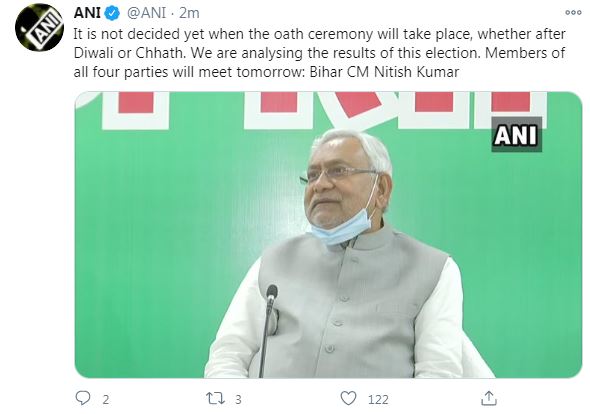This screenshot has width=590, height=414.
Task: Click the like count showing 122
Action: pos(378,399)
